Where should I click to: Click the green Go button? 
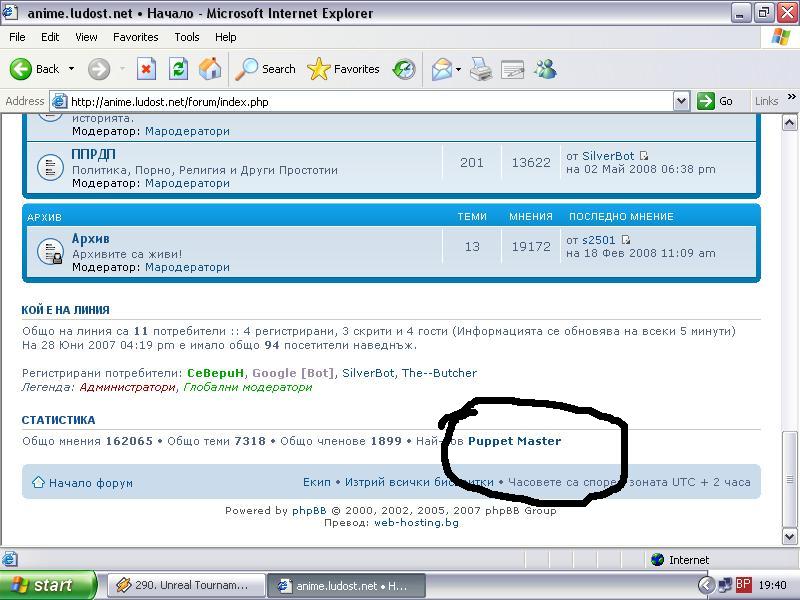[715, 101]
